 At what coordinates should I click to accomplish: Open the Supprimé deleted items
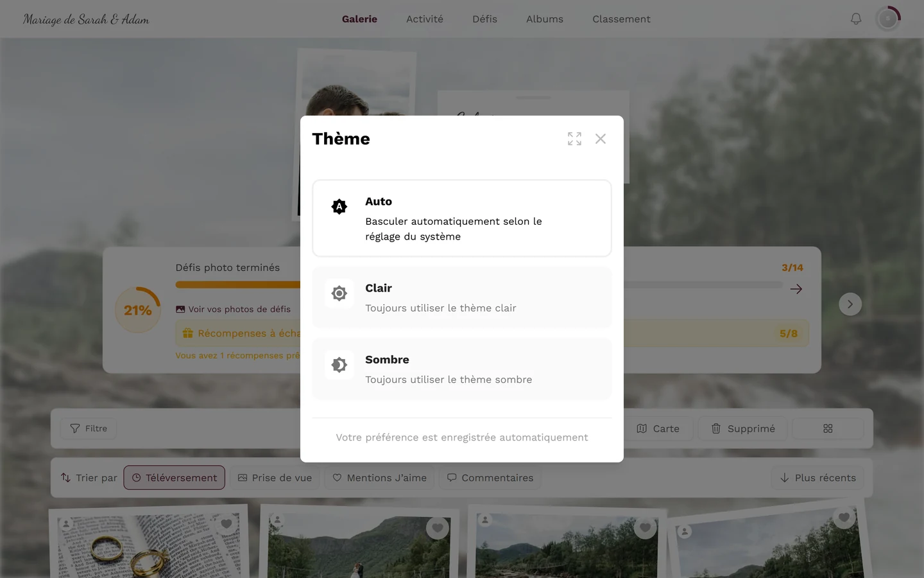743,428
